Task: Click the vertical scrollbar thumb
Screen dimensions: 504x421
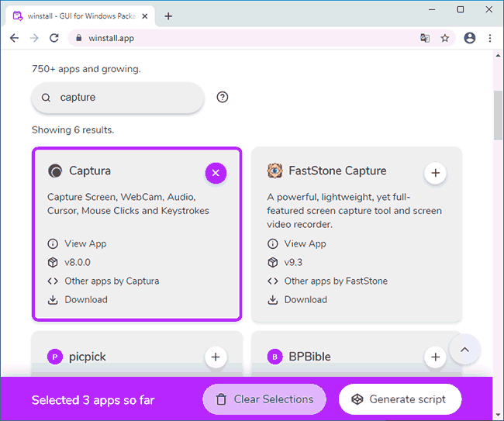Action: [498, 116]
